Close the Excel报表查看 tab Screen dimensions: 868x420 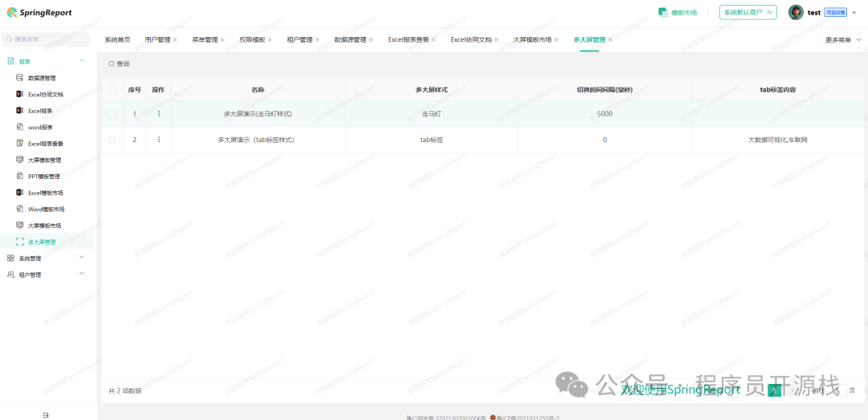(433, 40)
